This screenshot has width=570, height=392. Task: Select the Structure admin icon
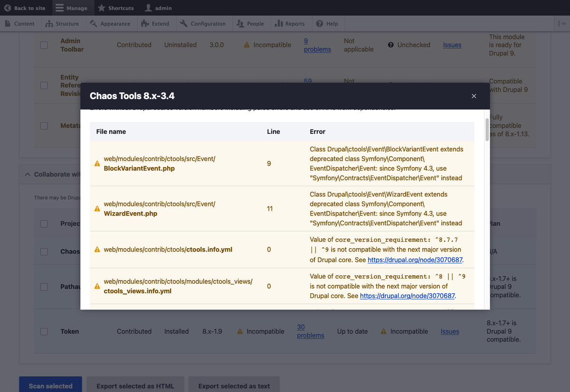click(50, 23)
